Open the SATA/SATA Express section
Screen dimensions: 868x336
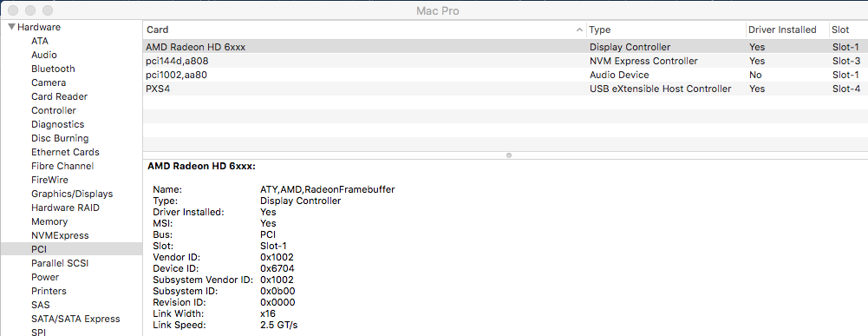click(75, 319)
